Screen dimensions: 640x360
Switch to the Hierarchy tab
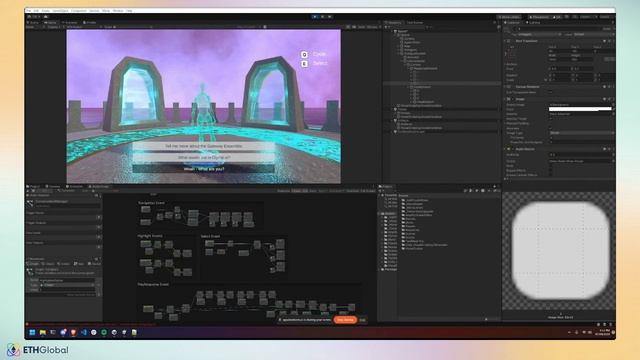tap(393, 22)
